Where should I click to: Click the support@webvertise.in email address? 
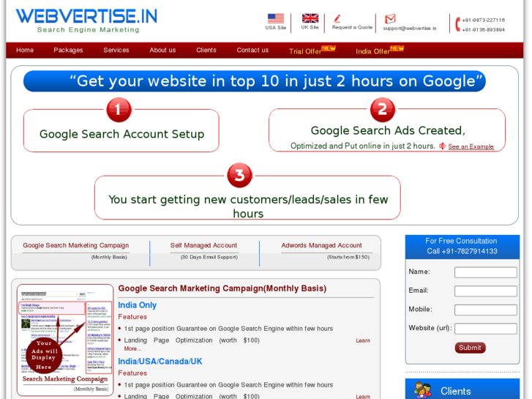(410, 28)
